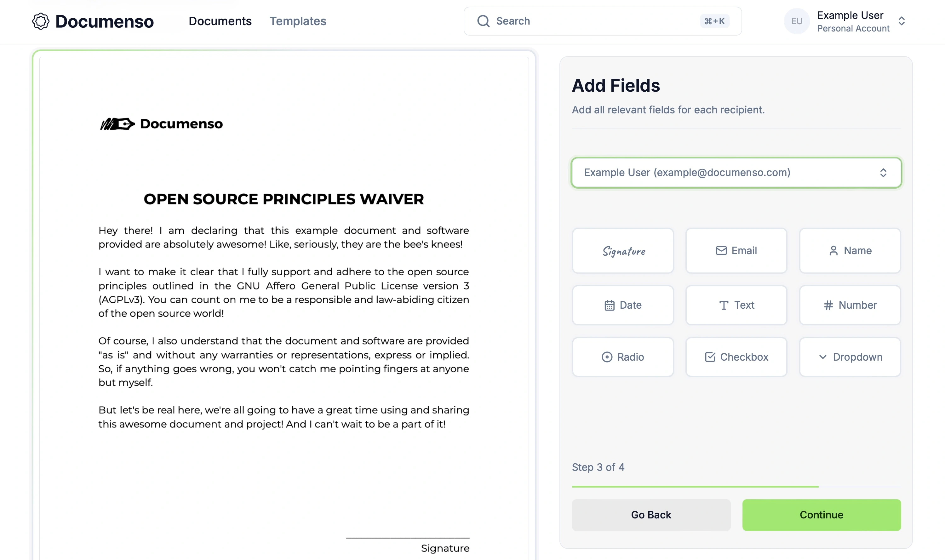This screenshot has height=560, width=945.
Task: Add a Dropdown field
Action: pos(850,357)
